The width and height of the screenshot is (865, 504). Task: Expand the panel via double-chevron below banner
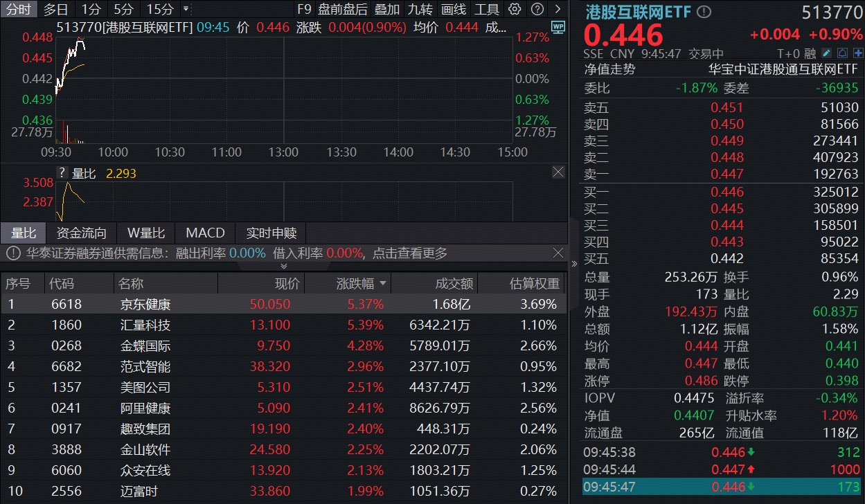(283, 266)
